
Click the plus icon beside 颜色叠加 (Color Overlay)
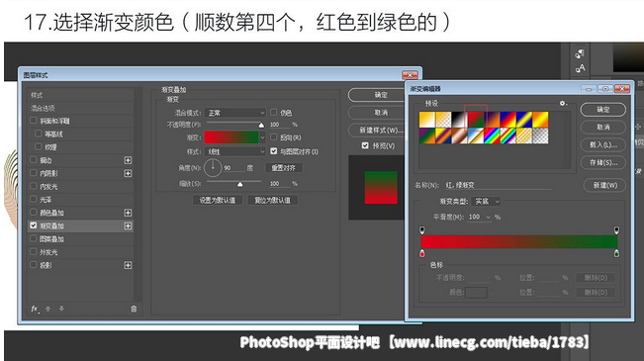pos(128,213)
